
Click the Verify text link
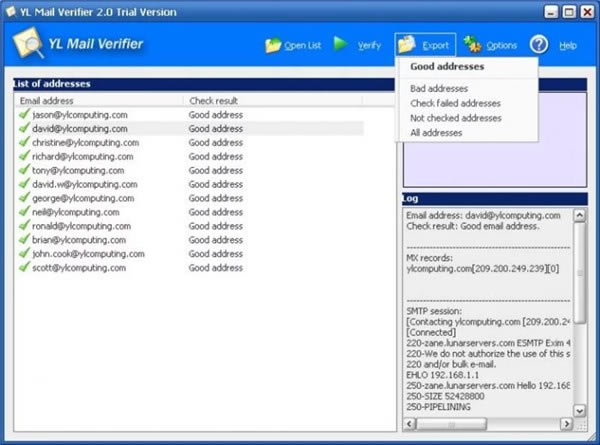click(x=369, y=46)
